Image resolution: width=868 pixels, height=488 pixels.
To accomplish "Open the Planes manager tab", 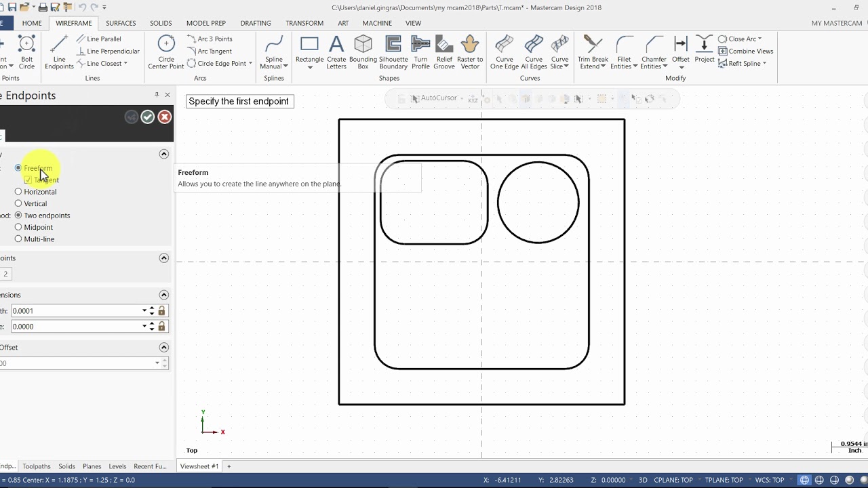I will pyautogui.click(x=92, y=466).
